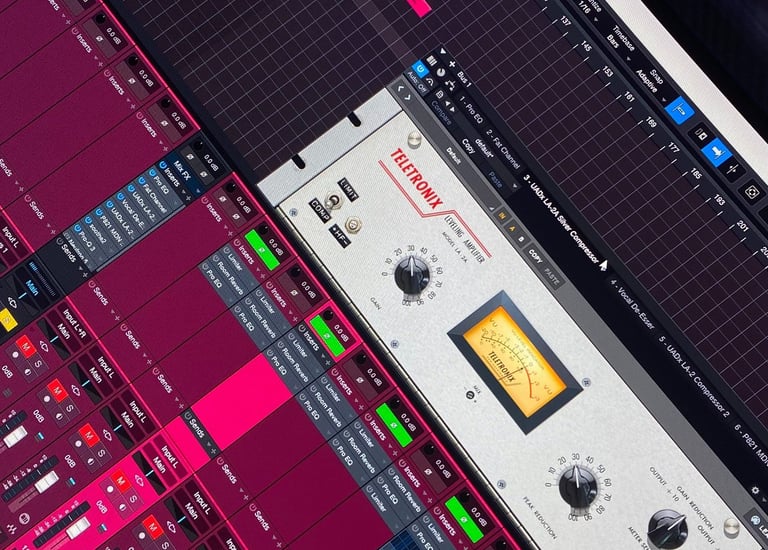Switch to the 1 - Pro EQ tab
768x550 pixels.
[471, 110]
